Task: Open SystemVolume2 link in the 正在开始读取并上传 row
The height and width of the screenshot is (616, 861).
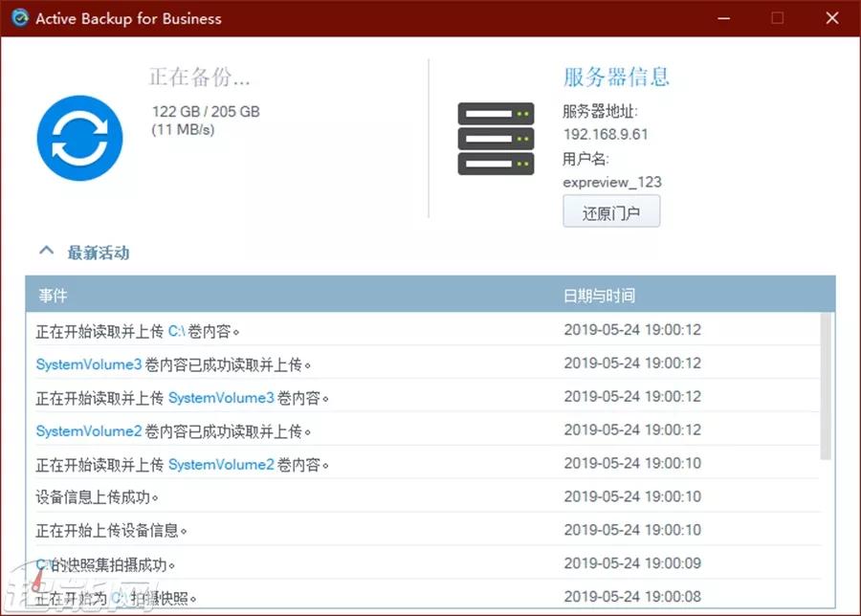Action: tap(221, 465)
